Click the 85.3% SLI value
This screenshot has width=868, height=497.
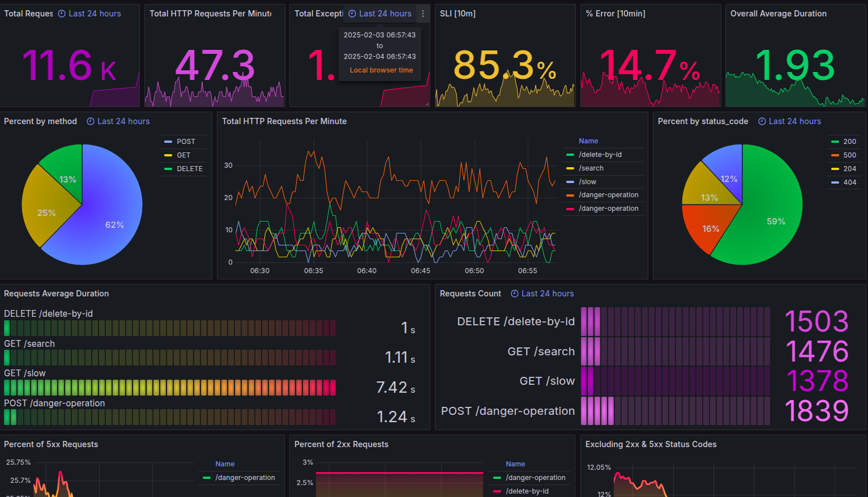click(505, 66)
